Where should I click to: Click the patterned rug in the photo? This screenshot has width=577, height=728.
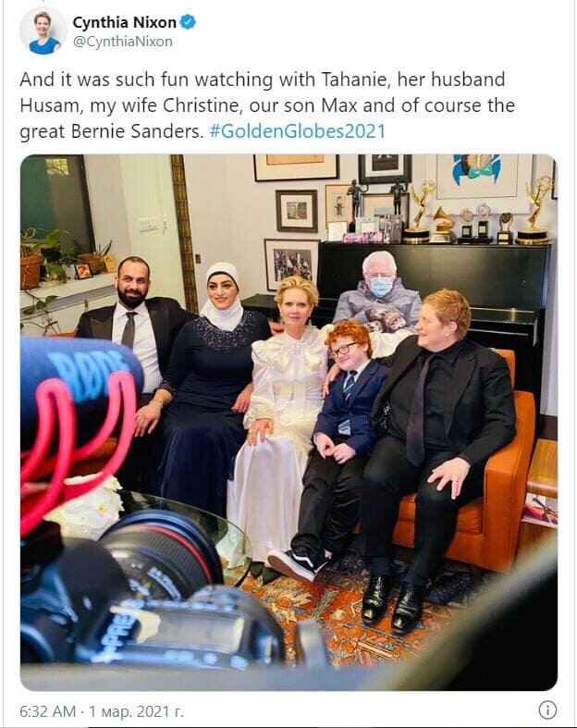coord(372,613)
